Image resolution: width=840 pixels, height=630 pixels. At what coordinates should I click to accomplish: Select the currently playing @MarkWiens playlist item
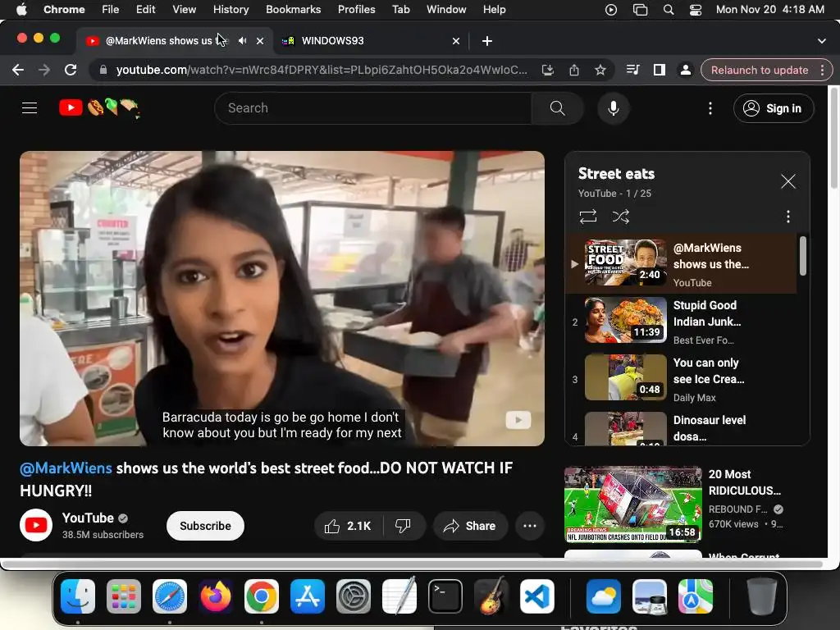pos(680,263)
